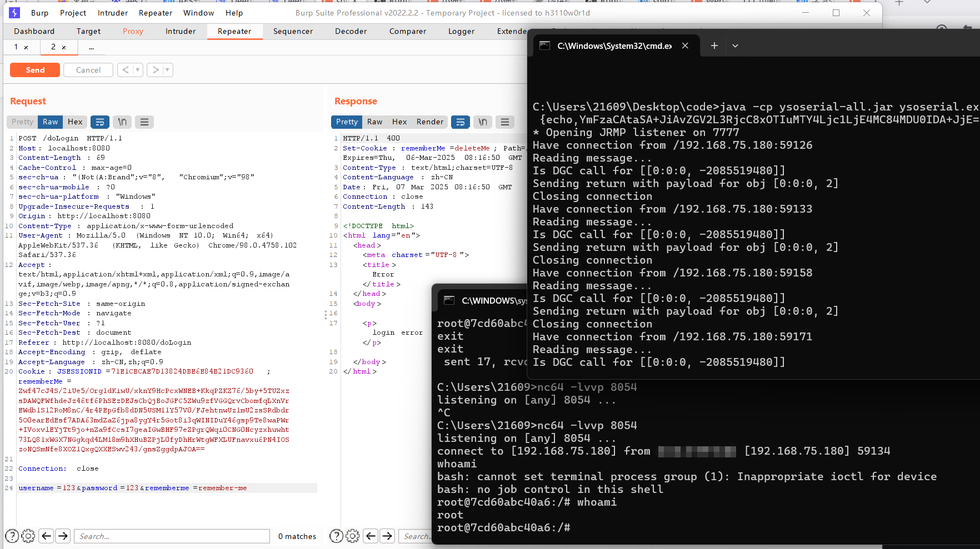Open the Burp menu
The image size is (980, 549).
pos(39,13)
